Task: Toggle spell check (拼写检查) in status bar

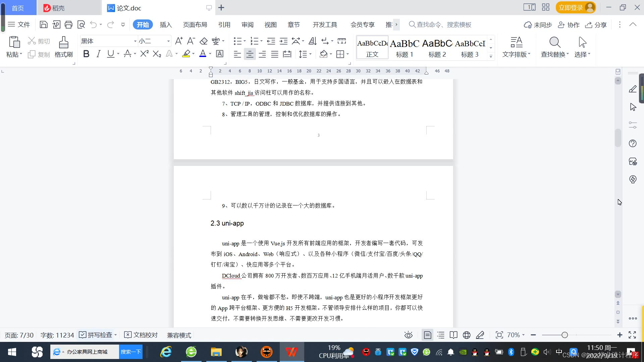Action: click(97, 335)
